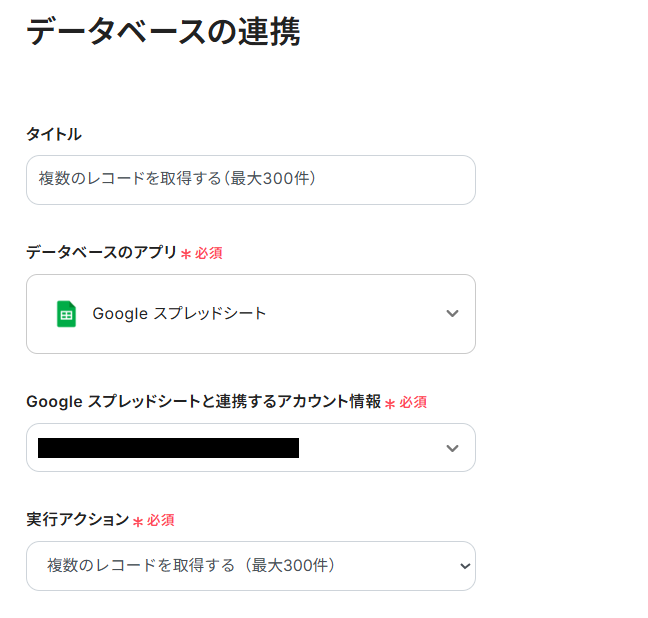Open the 実行アクション select arrow

(463, 566)
